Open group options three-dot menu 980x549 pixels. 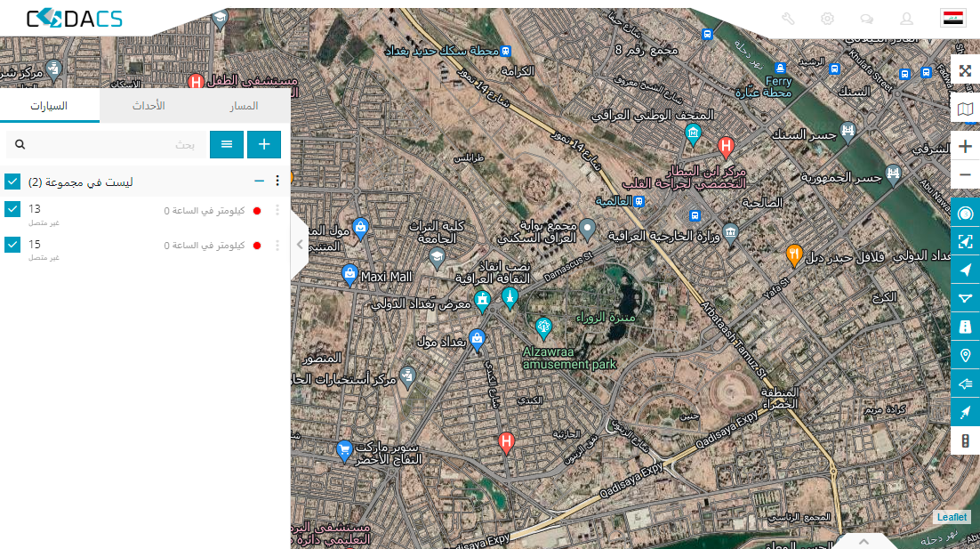277,182
